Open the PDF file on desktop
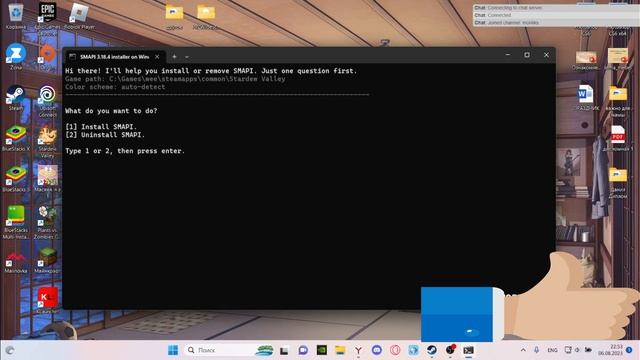Screen dimensions: 640x360 click(x=618, y=138)
